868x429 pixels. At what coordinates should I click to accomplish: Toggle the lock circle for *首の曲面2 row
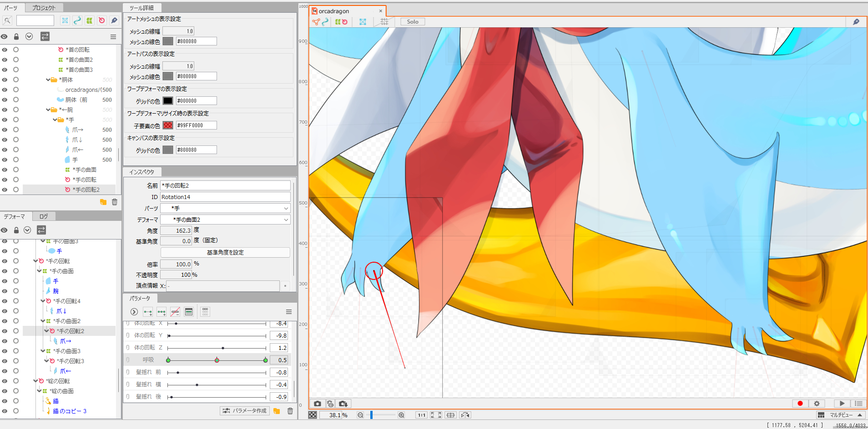pos(16,60)
